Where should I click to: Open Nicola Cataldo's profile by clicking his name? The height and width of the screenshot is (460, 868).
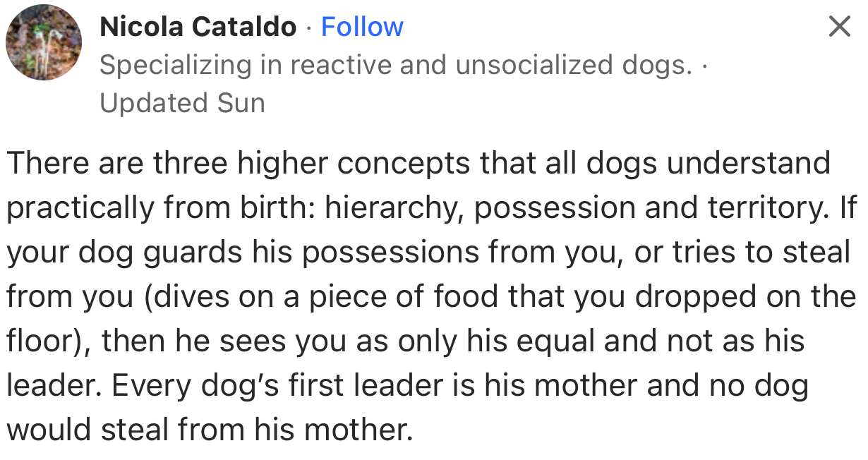click(x=198, y=26)
